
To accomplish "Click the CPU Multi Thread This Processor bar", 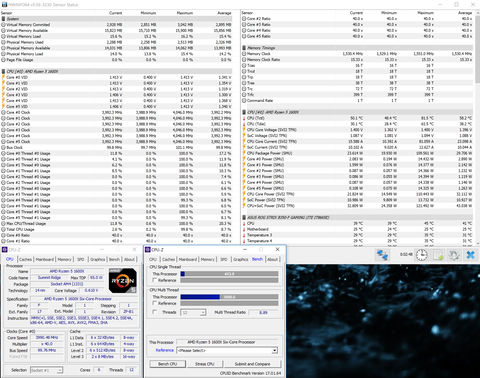I will tap(229, 297).
